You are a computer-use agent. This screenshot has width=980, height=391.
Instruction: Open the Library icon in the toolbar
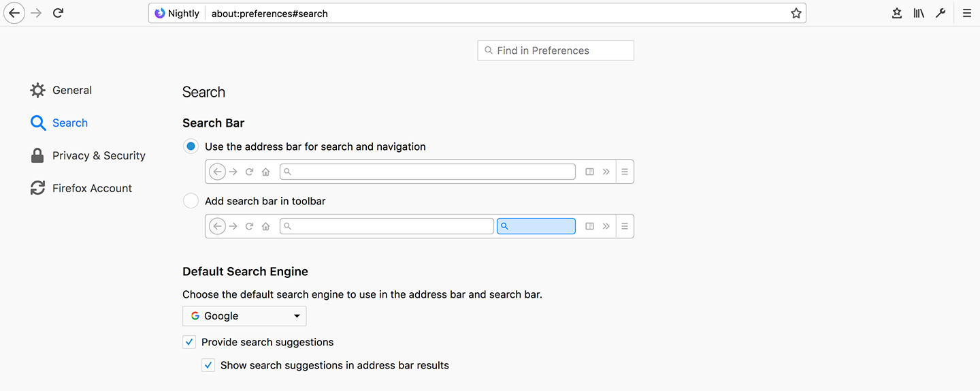pos(919,13)
